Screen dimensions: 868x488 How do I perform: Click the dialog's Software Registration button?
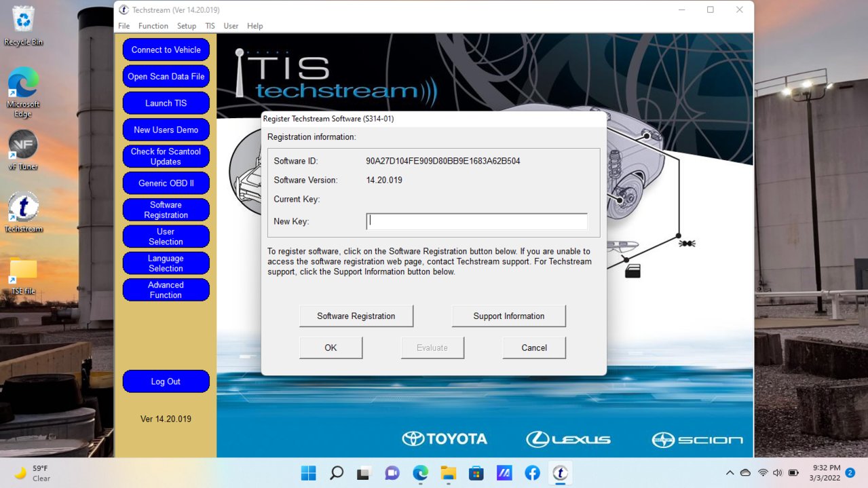coord(356,316)
